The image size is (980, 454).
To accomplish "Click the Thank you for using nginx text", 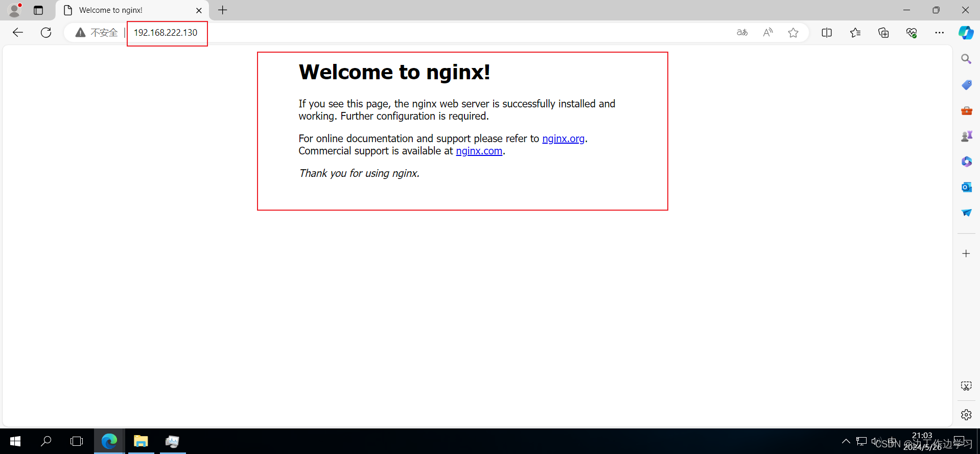I will click(x=359, y=173).
